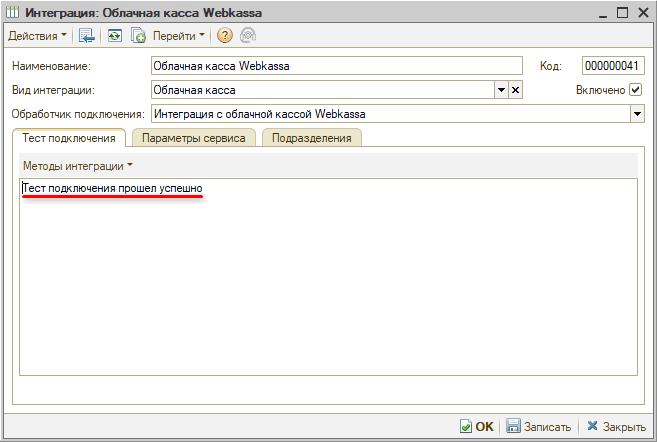Click the Обработчик подключения field

point(391,114)
